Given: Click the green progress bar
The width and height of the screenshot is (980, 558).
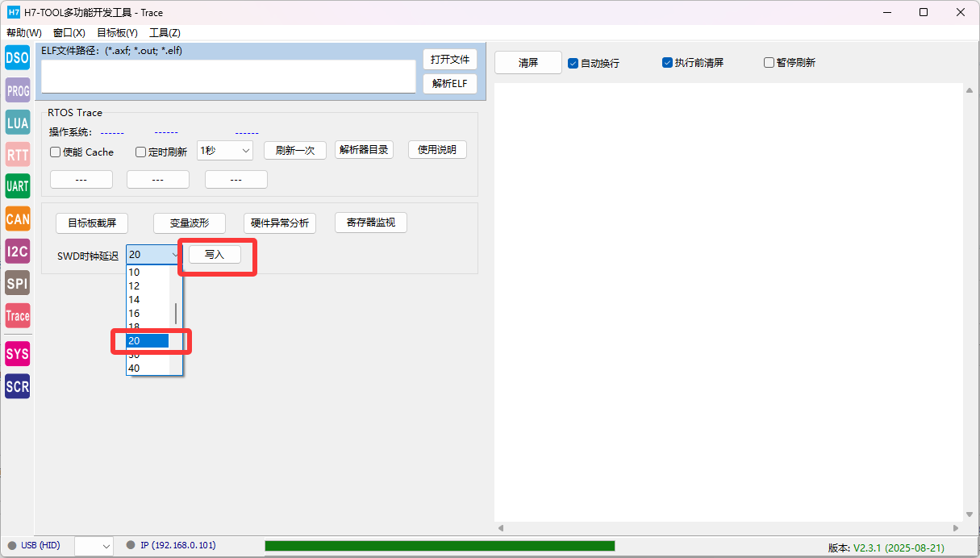Looking at the screenshot, I should pos(440,546).
